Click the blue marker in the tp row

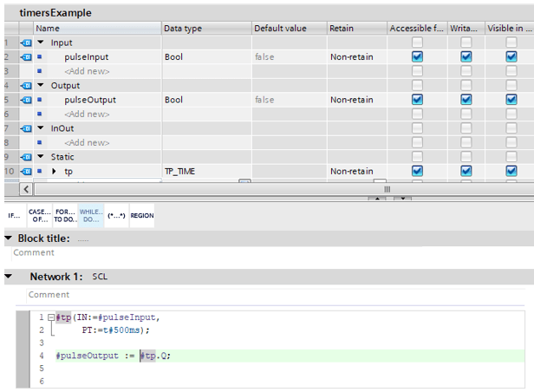tap(40, 171)
